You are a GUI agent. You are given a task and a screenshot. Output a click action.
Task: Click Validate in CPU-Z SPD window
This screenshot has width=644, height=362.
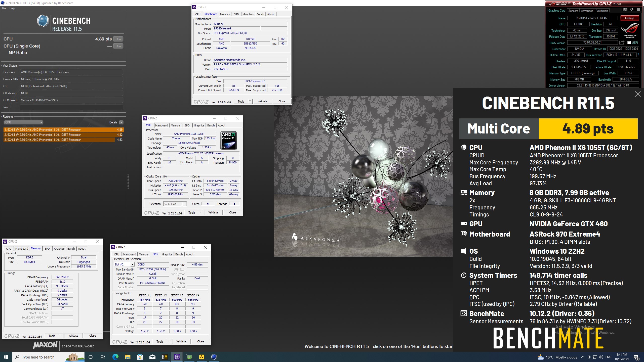[181, 341]
